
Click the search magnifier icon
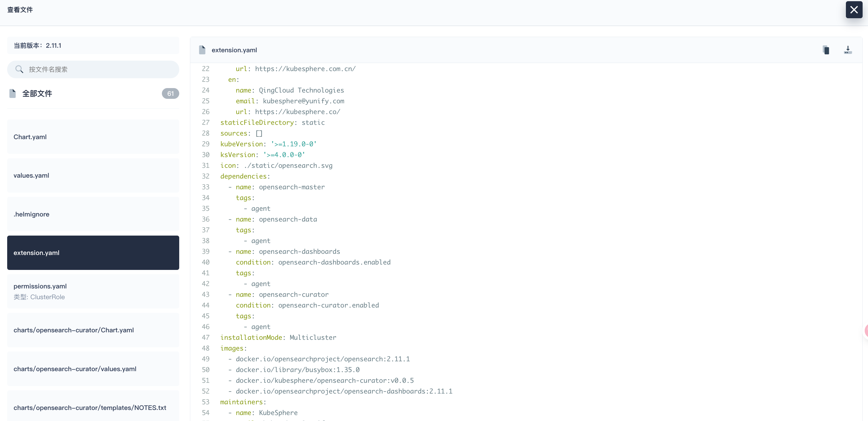[x=19, y=69]
